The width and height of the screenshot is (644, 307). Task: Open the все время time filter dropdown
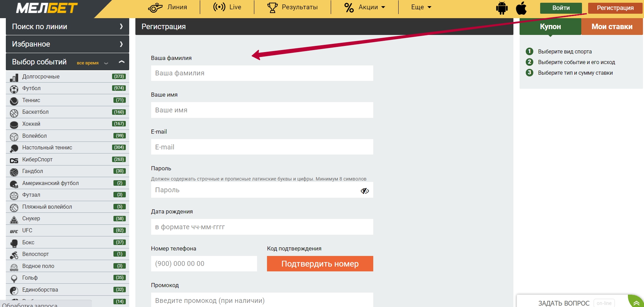coord(92,63)
